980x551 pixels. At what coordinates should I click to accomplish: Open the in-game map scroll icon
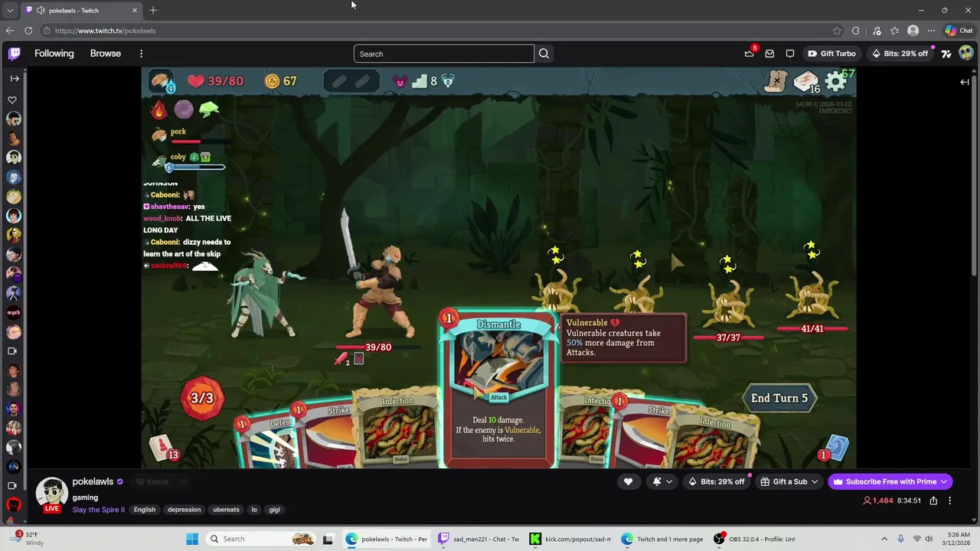(x=776, y=81)
